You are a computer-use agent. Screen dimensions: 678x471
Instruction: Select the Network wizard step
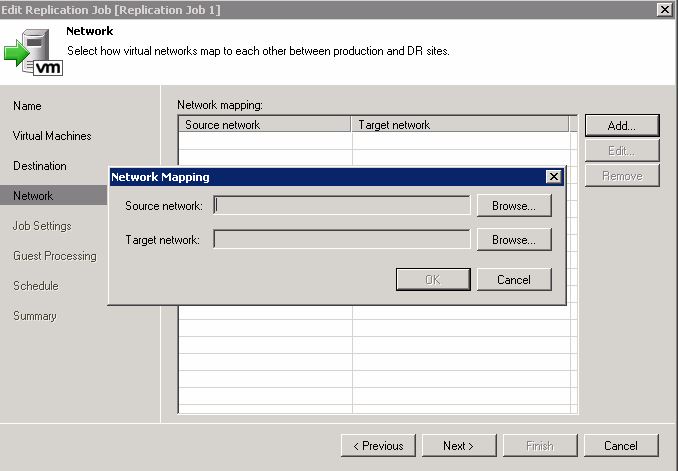click(x=54, y=195)
